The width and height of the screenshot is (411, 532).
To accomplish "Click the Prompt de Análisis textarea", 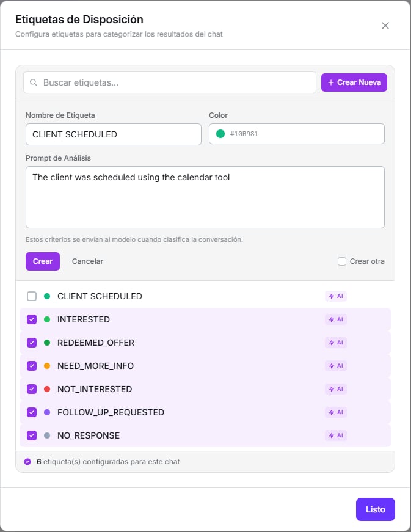I will tap(205, 197).
